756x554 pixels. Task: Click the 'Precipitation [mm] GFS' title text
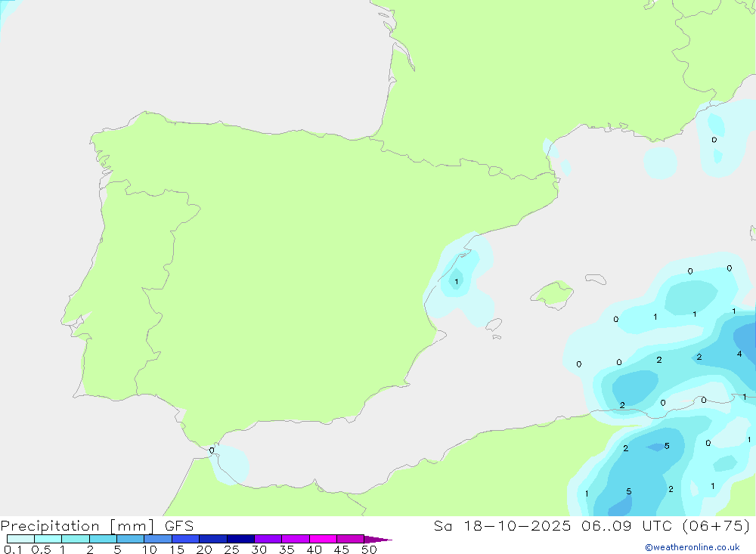tap(97, 525)
